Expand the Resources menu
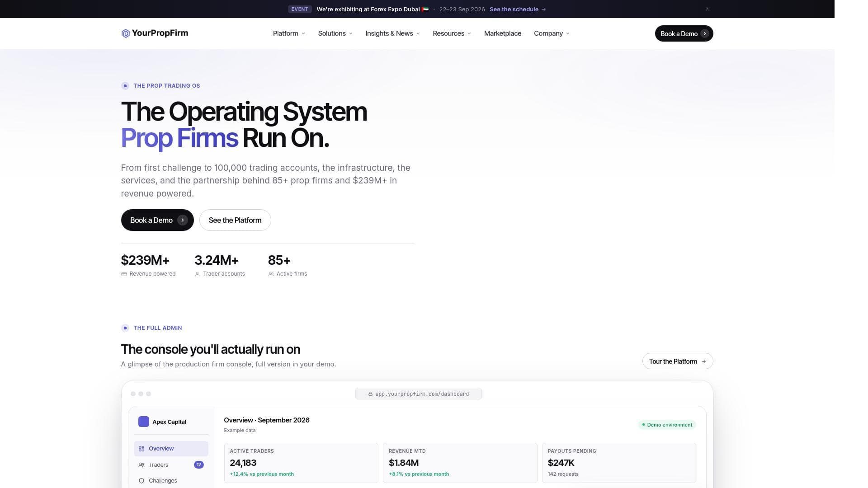The image size is (868, 488). pyautogui.click(x=452, y=33)
